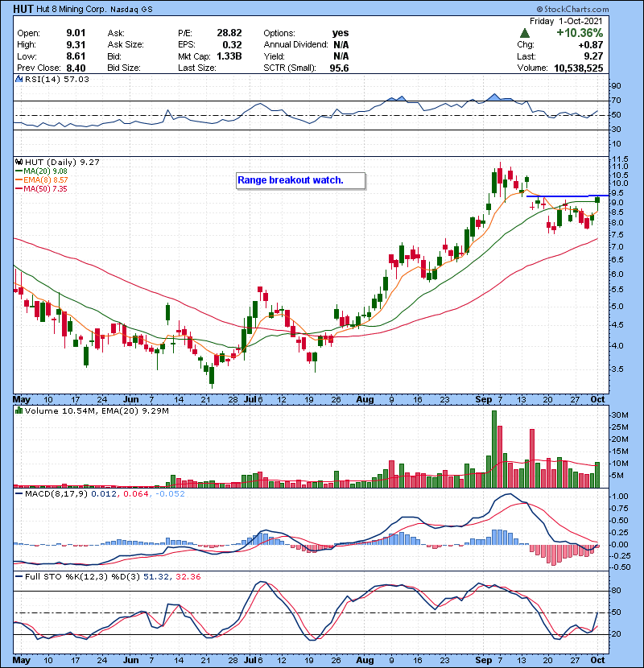Screen dimensions: 644x668
Task: Click the High value '9.31'
Action: (76, 45)
